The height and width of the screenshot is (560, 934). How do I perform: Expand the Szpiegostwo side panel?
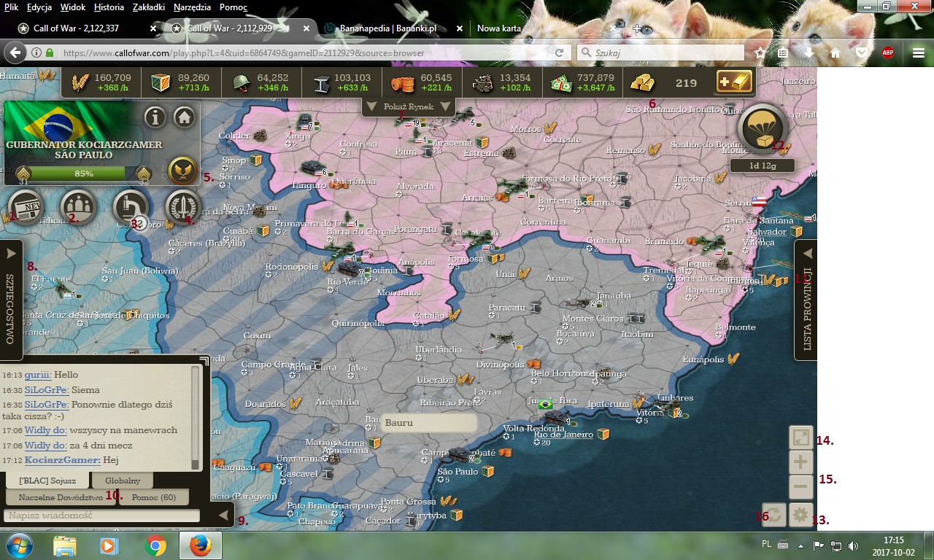click(x=10, y=300)
